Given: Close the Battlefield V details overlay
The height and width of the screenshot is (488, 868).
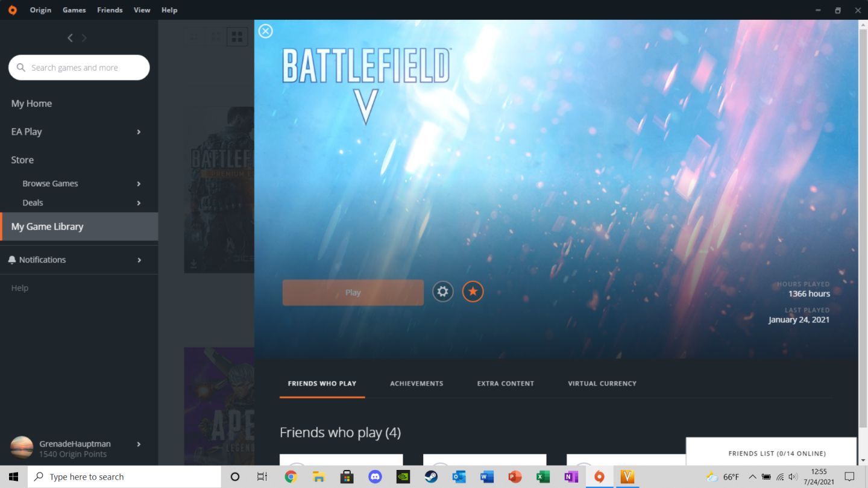Looking at the screenshot, I should coord(266,31).
